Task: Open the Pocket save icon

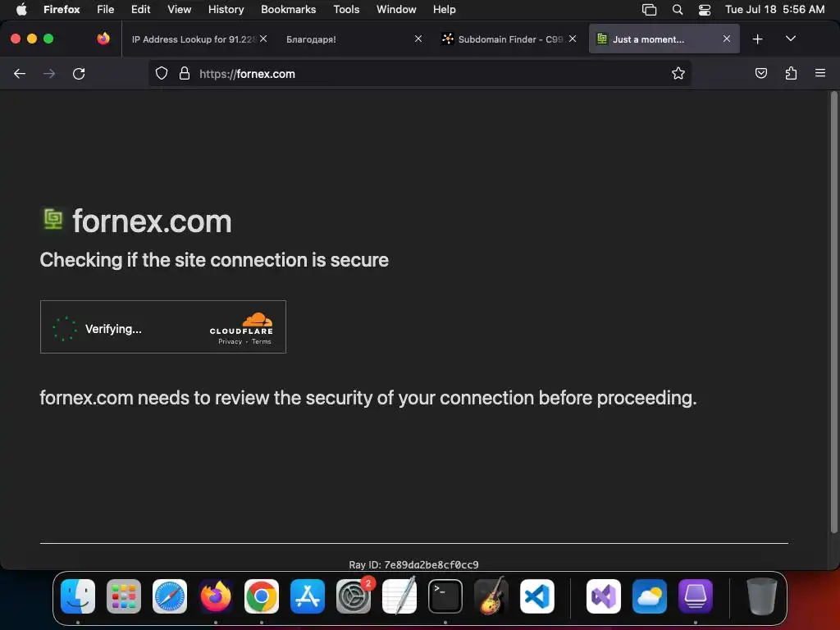Action: coord(760,73)
